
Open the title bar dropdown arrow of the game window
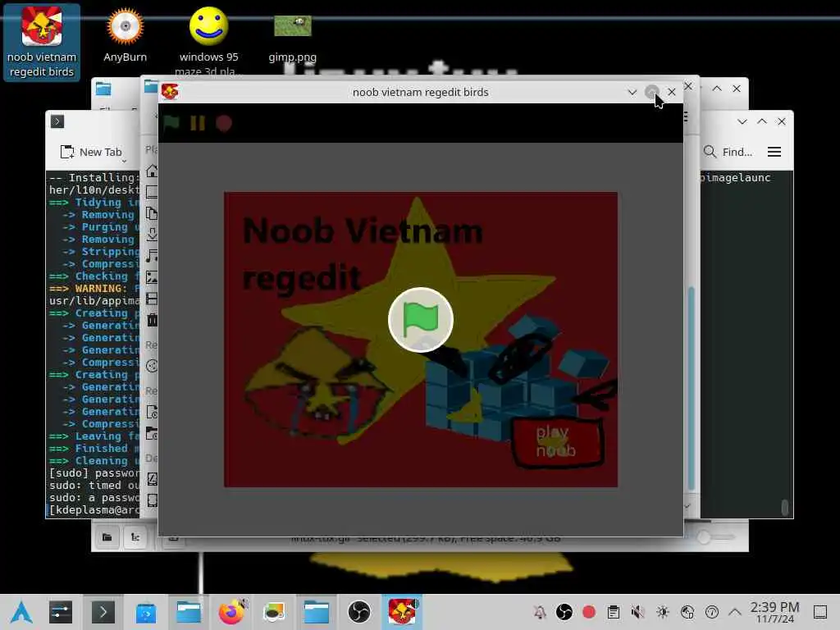[x=632, y=92]
